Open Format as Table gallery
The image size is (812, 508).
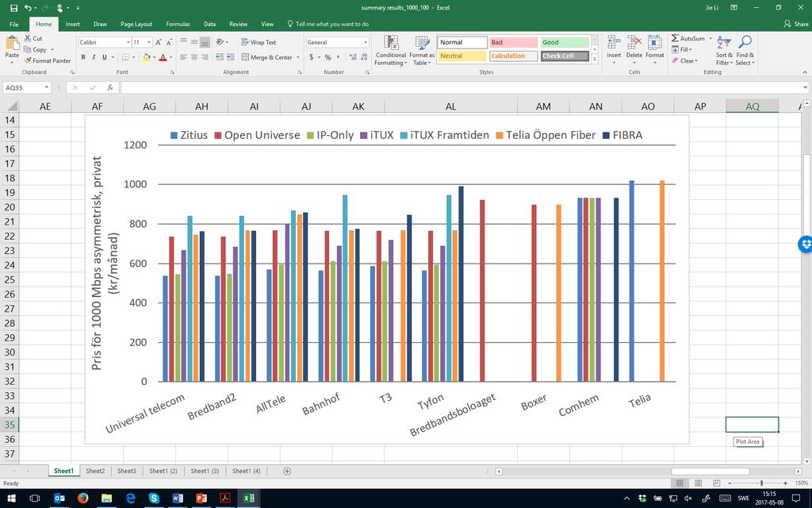422,50
